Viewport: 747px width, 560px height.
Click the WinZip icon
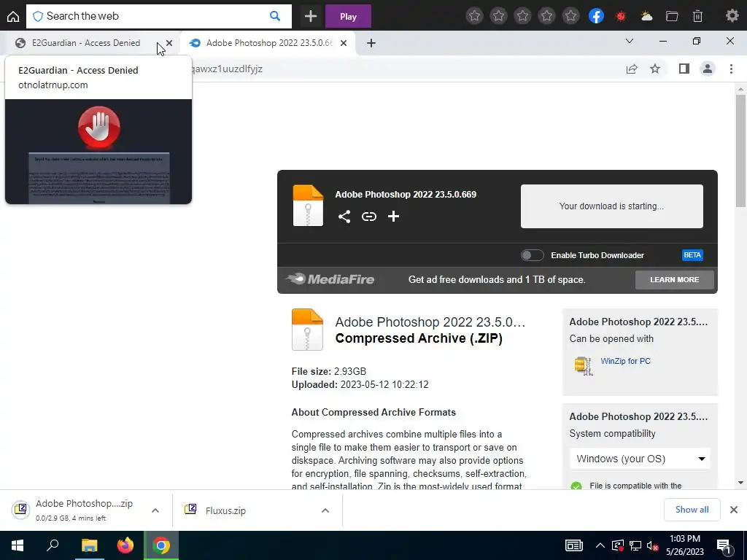pyautogui.click(x=583, y=366)
